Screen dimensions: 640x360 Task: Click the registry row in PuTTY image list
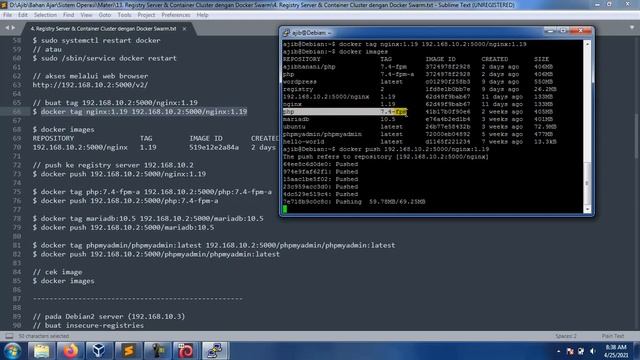tap(419, 89)
